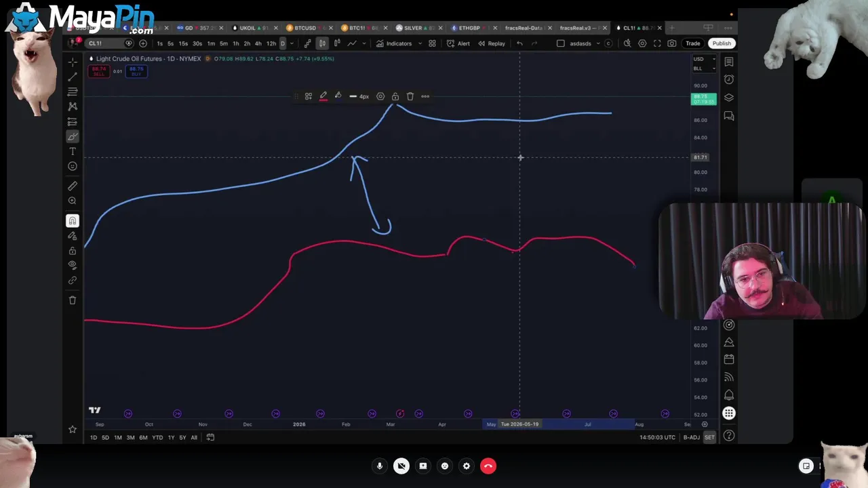Open the Fibonacci/gann tools group
The image size is (868, 488).
[73, 91]
